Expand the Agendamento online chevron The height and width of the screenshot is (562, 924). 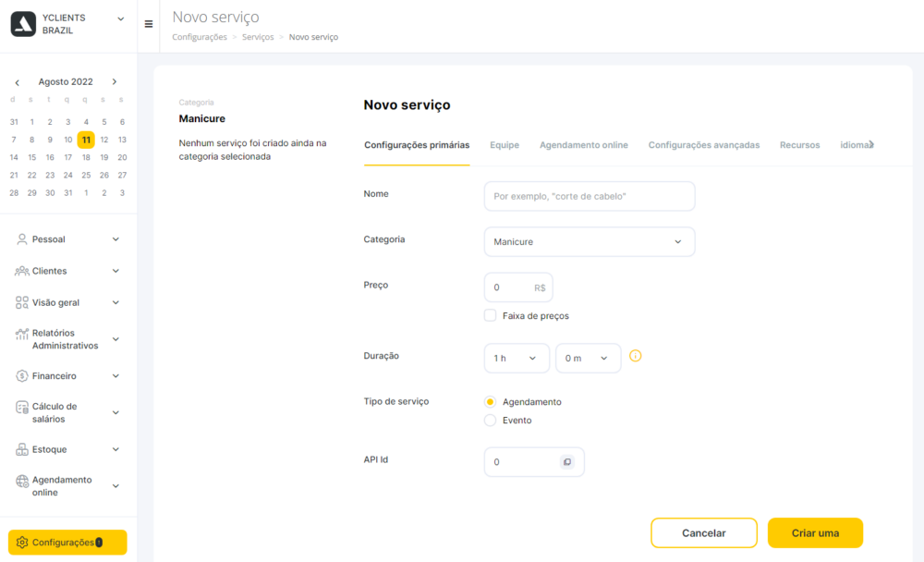tap(116, 486)
